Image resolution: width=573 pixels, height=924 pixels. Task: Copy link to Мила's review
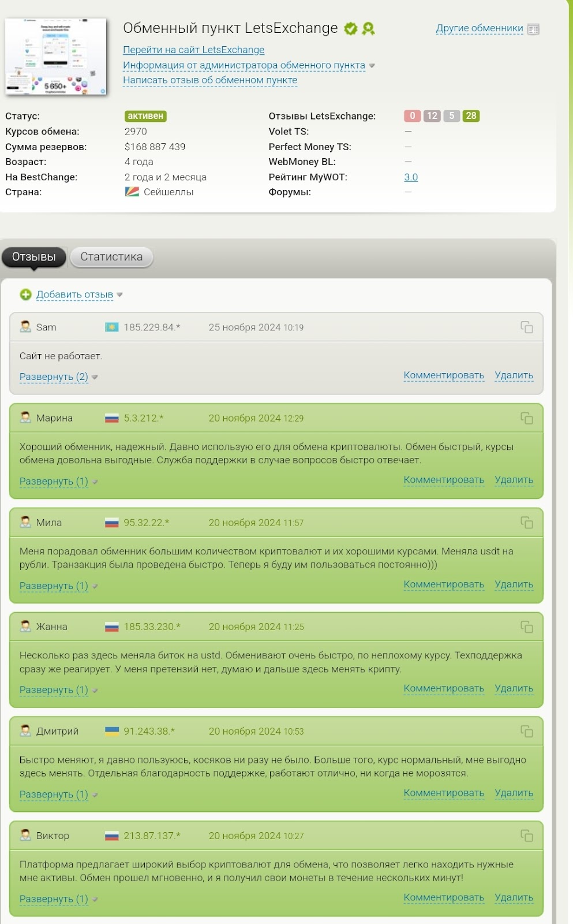tap(526, 523)
